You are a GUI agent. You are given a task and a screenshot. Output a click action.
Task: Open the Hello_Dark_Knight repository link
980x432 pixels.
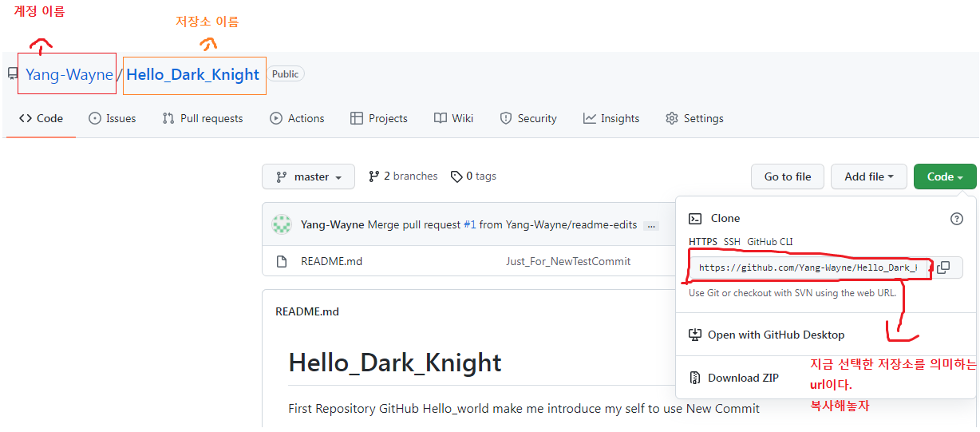(193, 74)
